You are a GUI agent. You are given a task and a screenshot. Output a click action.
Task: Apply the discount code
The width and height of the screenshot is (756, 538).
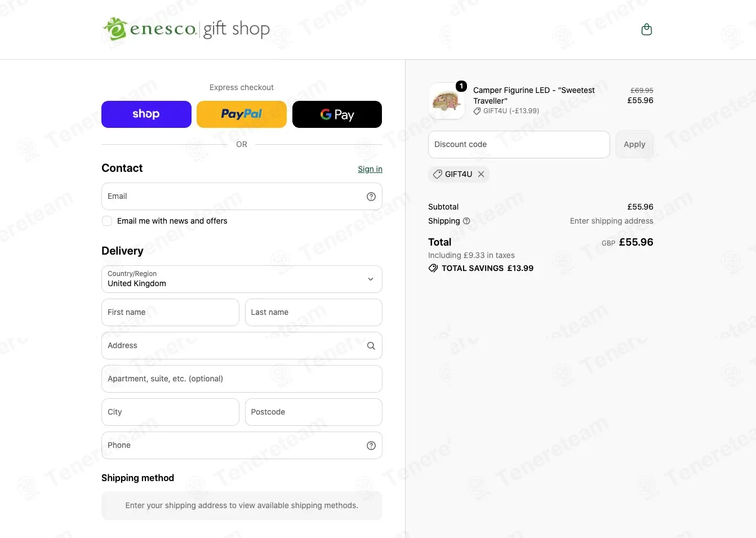tap(634, 145)
